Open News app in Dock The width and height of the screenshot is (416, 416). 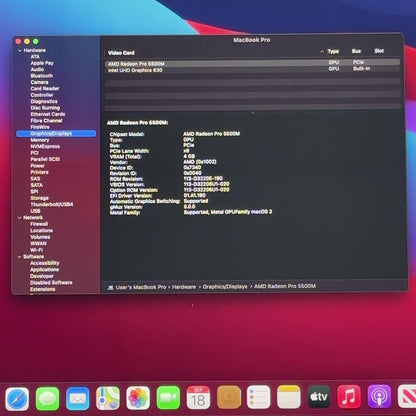pos(407,396)
